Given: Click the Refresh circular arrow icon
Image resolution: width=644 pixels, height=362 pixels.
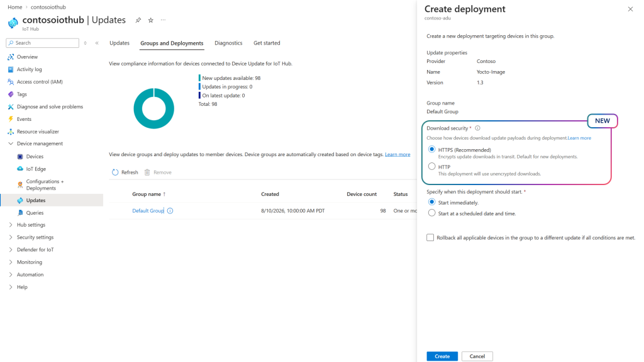Looking at the screenshot, I should pyautogui.click(x=115, y=173).
